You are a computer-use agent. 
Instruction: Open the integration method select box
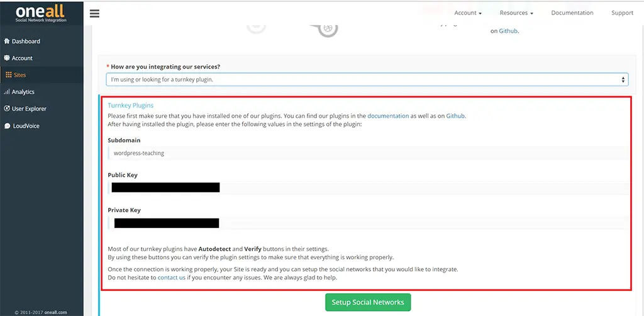367,79
